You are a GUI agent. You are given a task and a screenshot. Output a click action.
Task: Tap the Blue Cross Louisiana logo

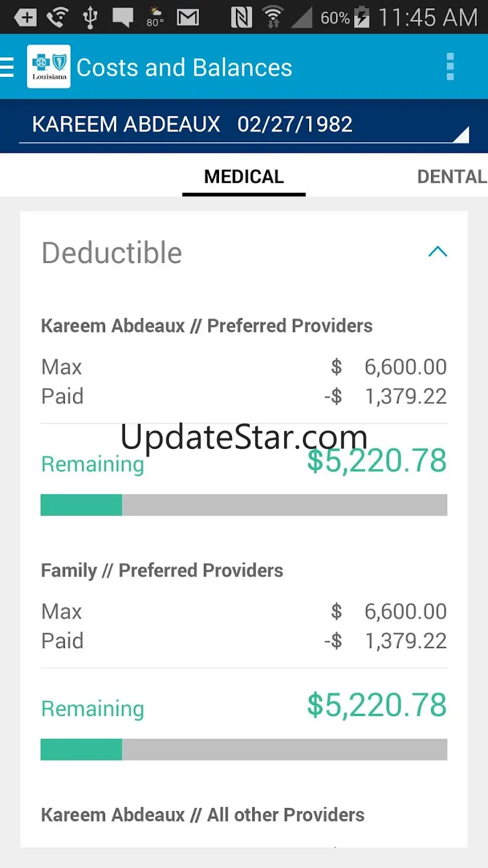[49, 66]
